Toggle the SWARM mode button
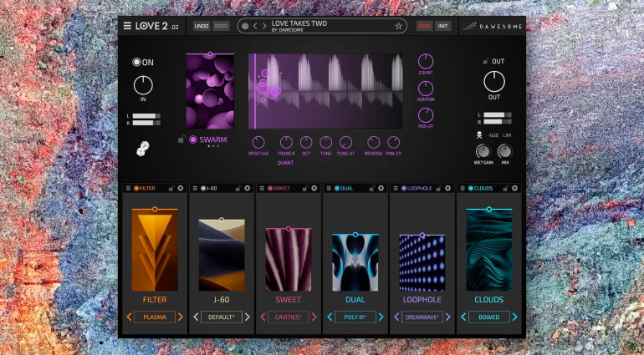The width and height of the screenshot is (644, 355). pyautogui.click(x=193, y=139)
